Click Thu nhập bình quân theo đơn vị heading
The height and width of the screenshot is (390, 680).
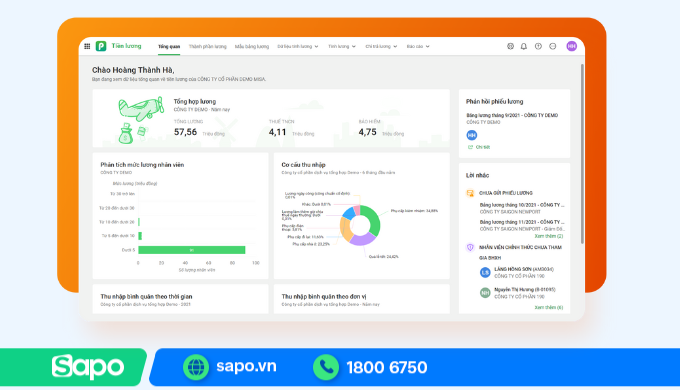pos(324,297)
